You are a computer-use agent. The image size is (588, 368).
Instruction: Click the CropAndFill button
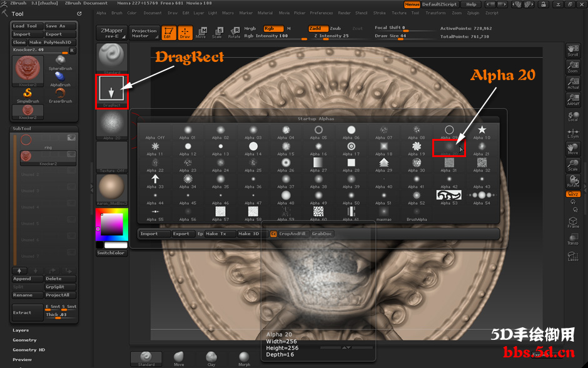click(x=293, y=233)
